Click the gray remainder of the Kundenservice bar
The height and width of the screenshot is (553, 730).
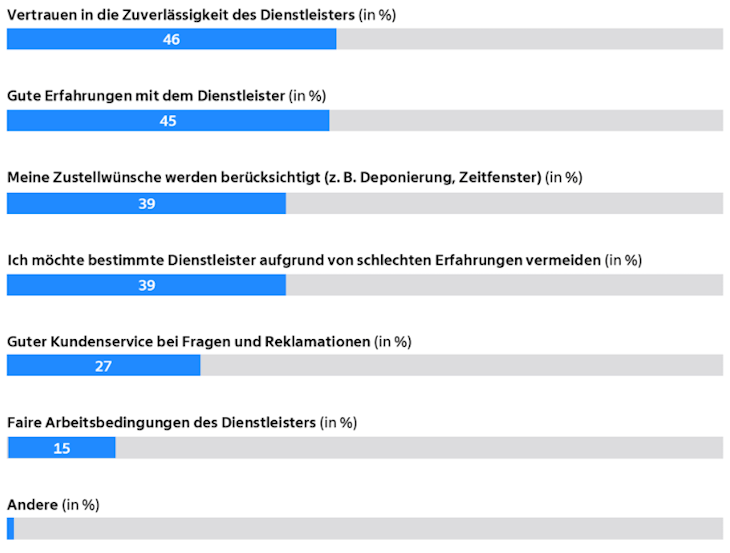click(x=461, y=365)
